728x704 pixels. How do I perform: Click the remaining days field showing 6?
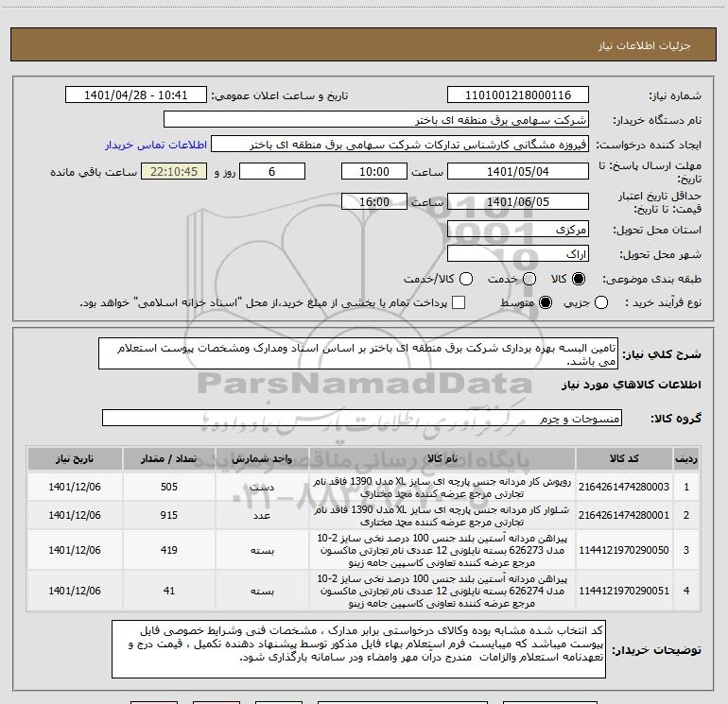click(272, 171)
